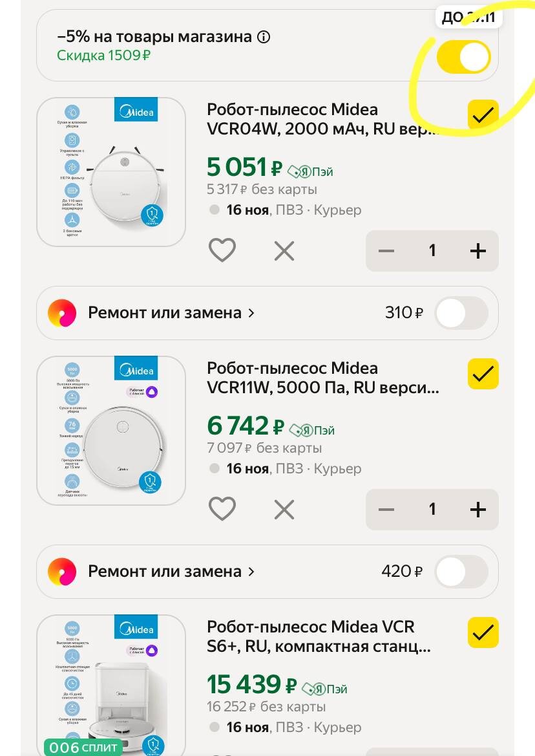535x756 pixels.
Task: Remove Midea VCR11W from cart (X icon)
Action: pyautogui.click(x=284, y=509)
